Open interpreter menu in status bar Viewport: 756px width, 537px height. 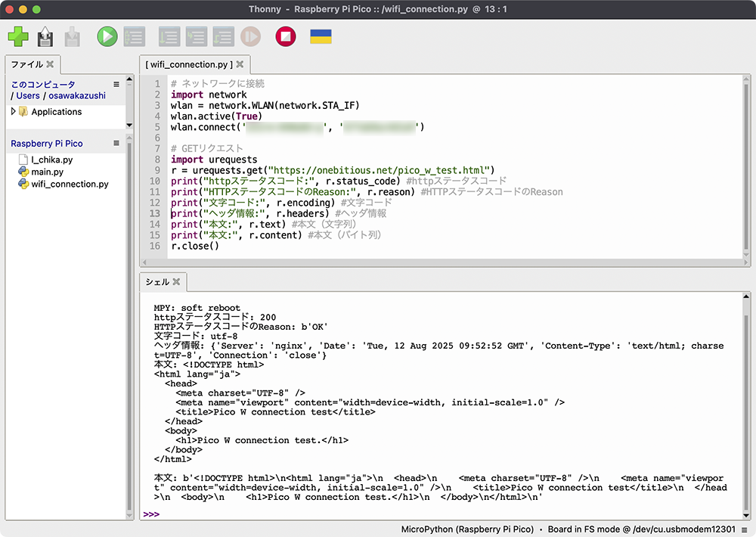point(745,529)
